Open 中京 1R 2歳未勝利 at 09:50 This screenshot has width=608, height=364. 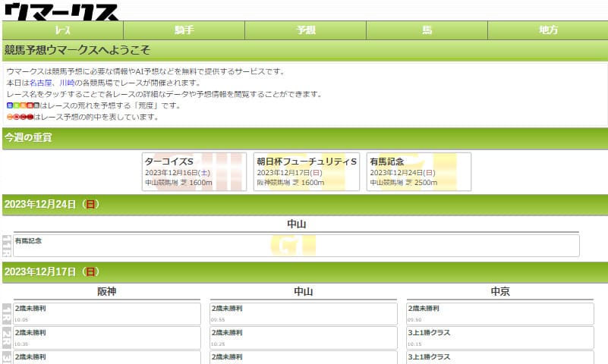pos(500,314)
